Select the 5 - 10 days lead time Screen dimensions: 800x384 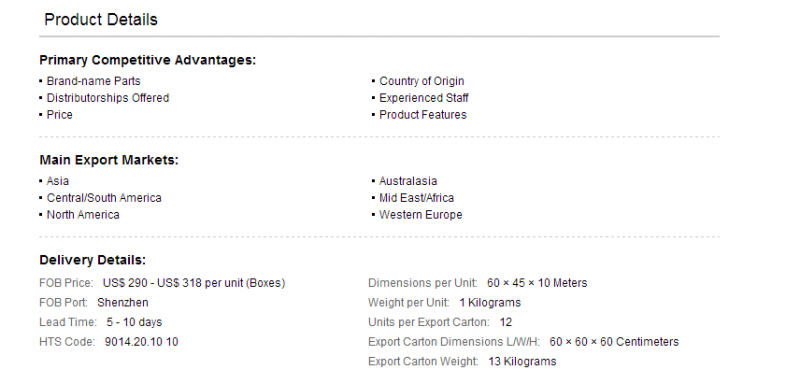(x=134, y=322)
